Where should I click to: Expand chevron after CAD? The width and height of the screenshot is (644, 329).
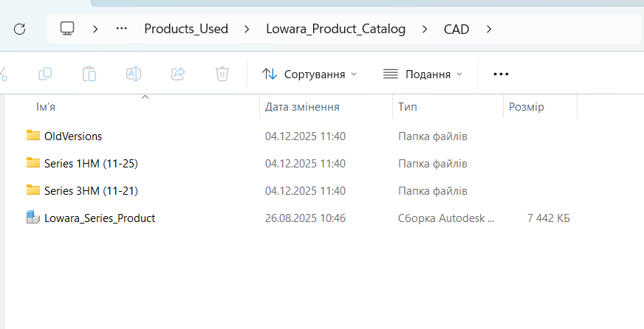489,29
